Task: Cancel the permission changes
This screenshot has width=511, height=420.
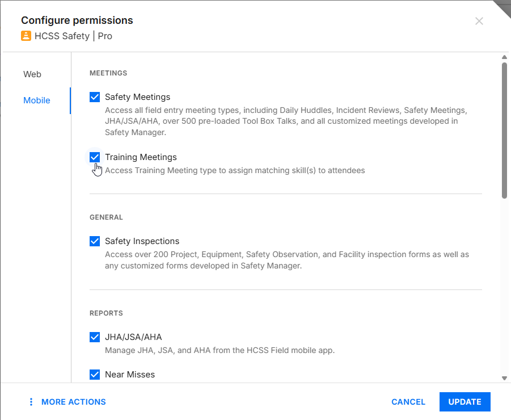Action: (x=408, y=402)
